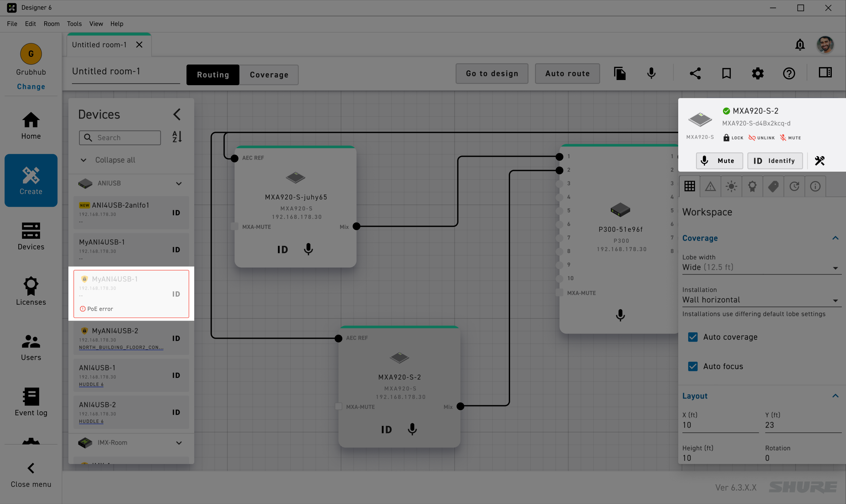
Task: Toggle Auto coverage checkbox
Action: click(x=693, y=337)
